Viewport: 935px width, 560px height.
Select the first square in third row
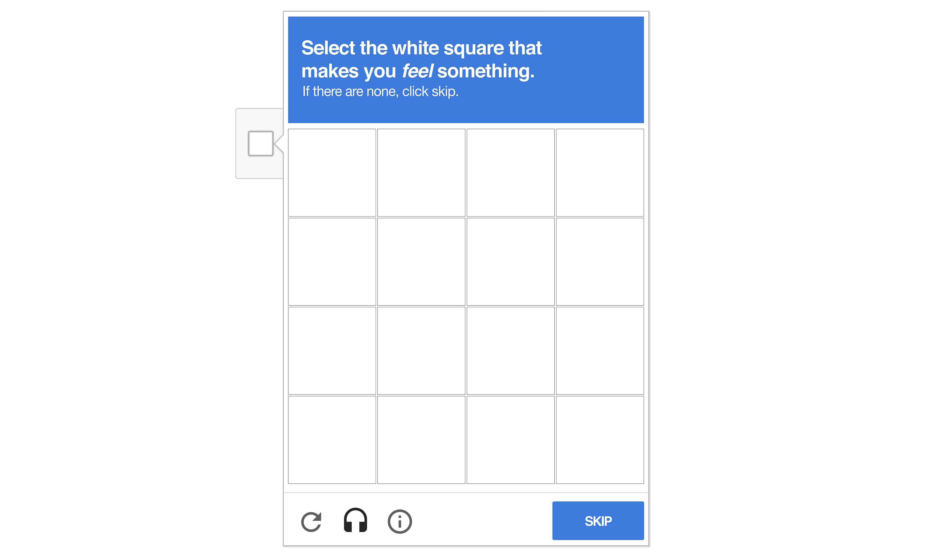point(332,351)
